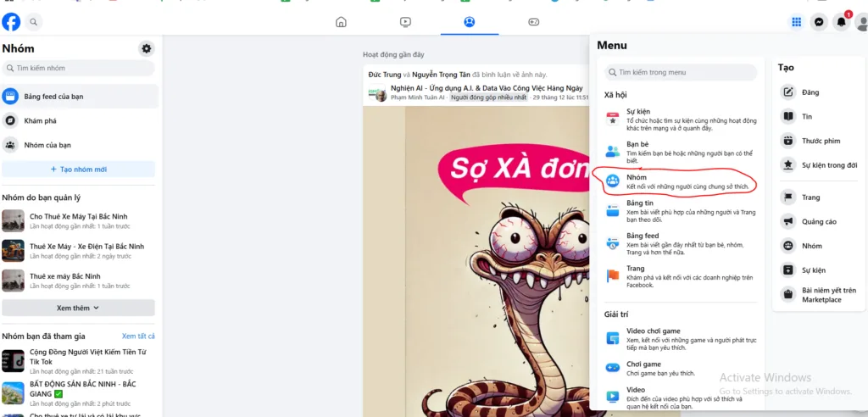This screenshot has width=868, height=417.
Task: Open groups settings gear icon
Action: point(146,48)
